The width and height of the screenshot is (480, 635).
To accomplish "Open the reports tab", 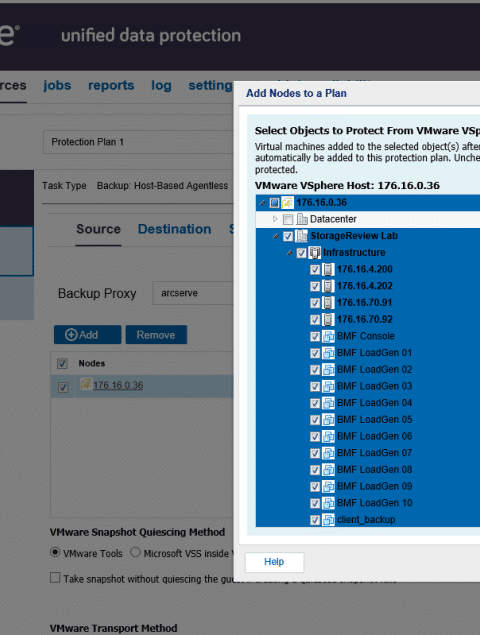I will pyautogui.click(x=111, y=85).
